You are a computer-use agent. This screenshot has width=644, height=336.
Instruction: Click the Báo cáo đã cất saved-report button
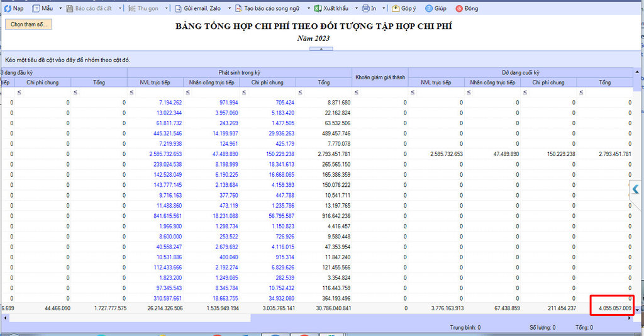tap(89, 8)
